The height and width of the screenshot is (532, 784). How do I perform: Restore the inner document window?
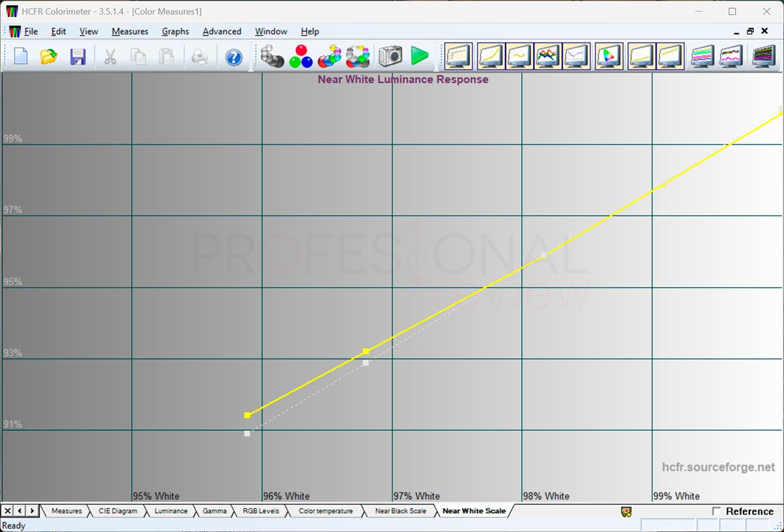point(750,31)
